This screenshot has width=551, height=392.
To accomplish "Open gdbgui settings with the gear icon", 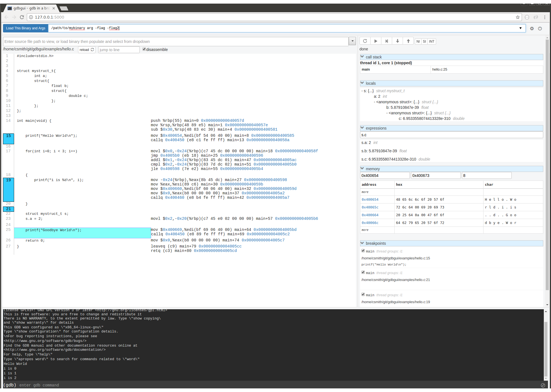I will [x=532, y=28].
